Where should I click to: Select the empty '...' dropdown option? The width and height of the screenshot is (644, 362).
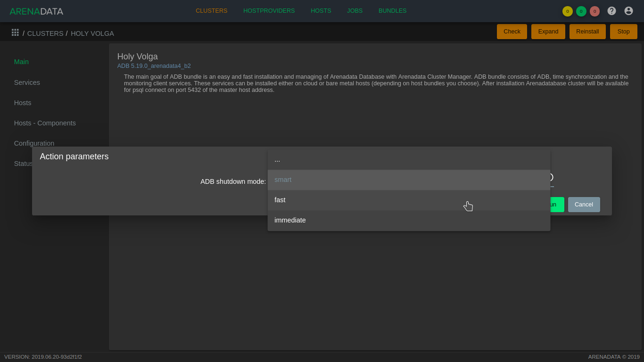409,160
